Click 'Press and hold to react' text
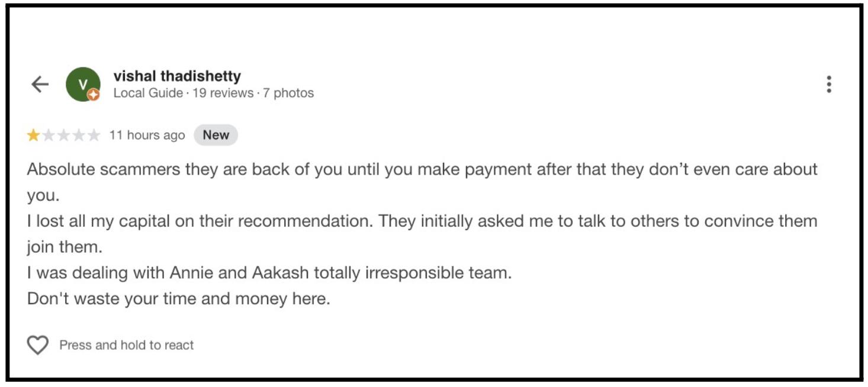Viewport: 868px width, 387px height. [126, 345]
